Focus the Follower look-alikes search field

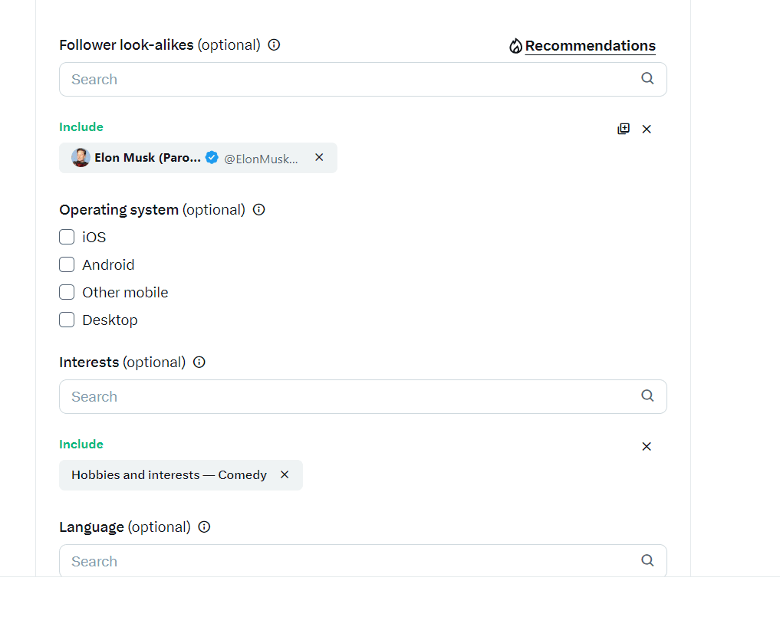point(363,80)
